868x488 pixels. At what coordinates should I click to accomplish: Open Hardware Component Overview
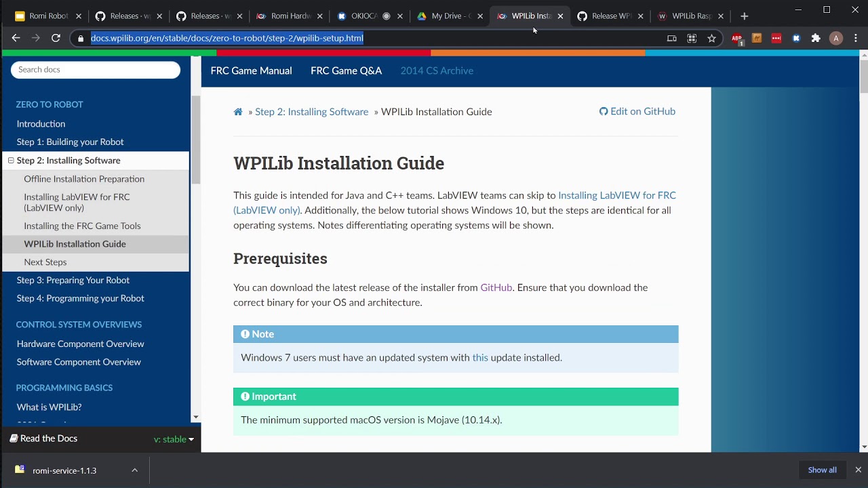(x=80, y=344)
